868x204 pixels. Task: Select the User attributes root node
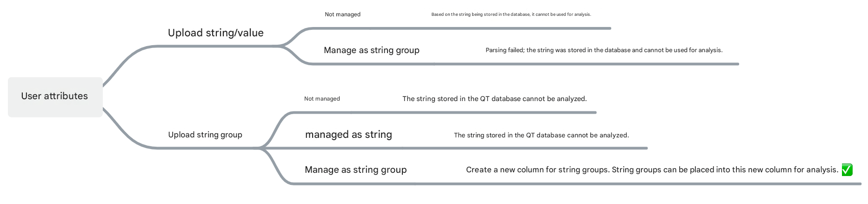[55, 97]
